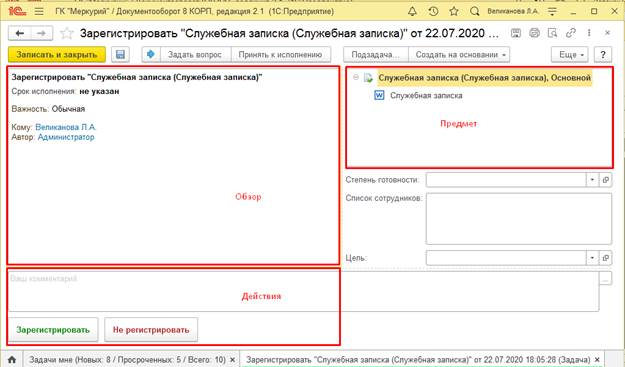Viewport: 625px width, 367px height.
Task: Open the Администратор author link
Action: click(x=66, y=137)
